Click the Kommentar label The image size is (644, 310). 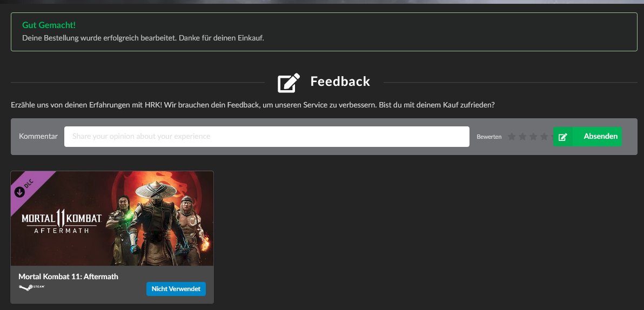tap(38, 136)
